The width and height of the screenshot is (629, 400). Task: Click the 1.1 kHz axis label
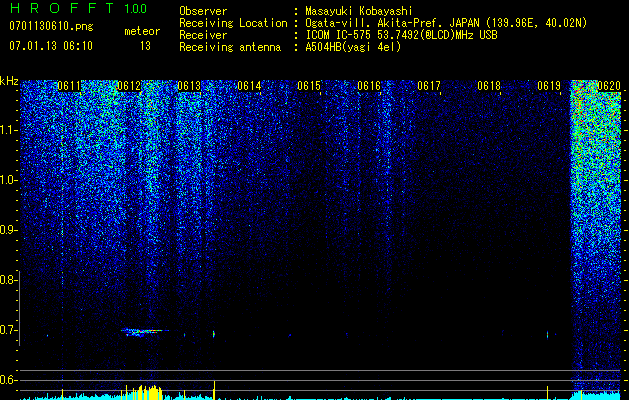(8, 130)
